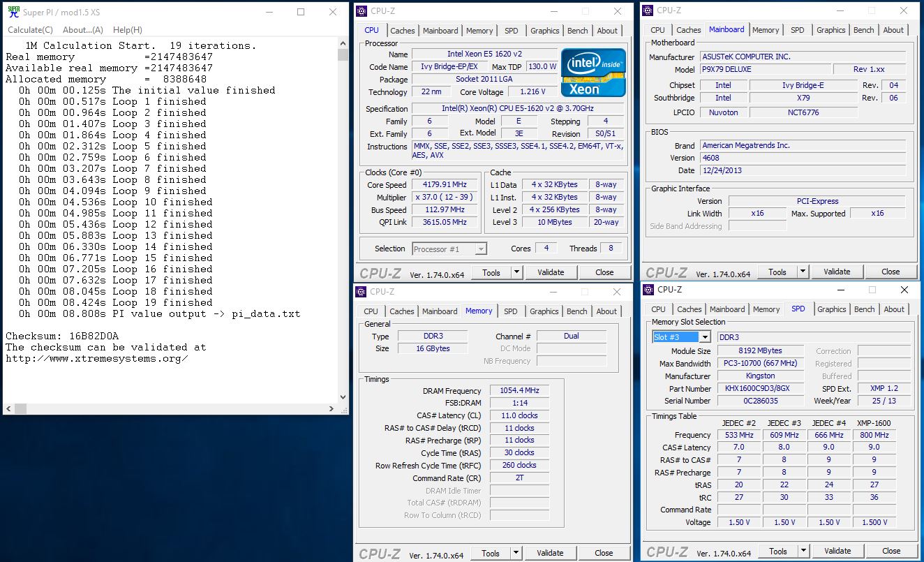Click Validate in the Mainboard window
The width and height of the screenshot is (924, 562).
click(x=837, y=272)
